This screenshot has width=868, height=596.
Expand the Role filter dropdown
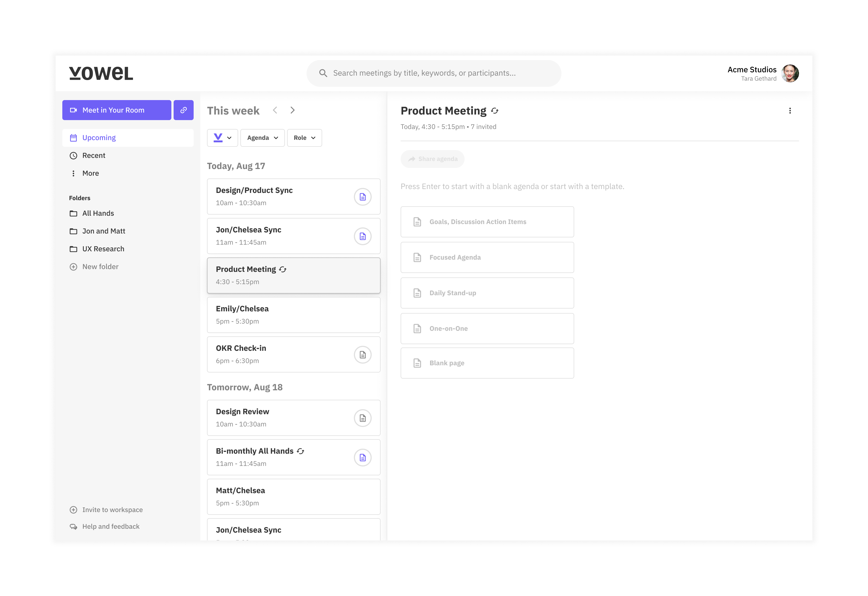tap(305, 138)
